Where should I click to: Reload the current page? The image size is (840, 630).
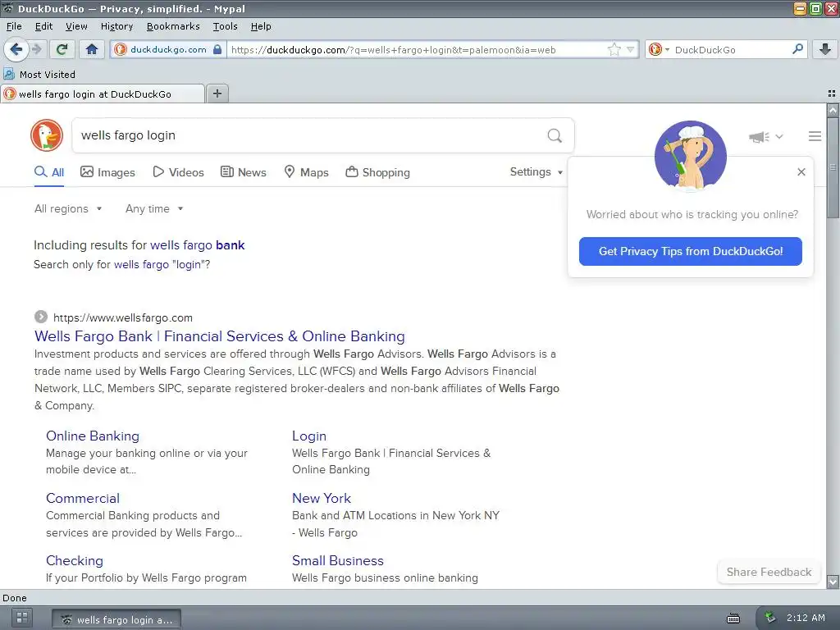[62, 49]
